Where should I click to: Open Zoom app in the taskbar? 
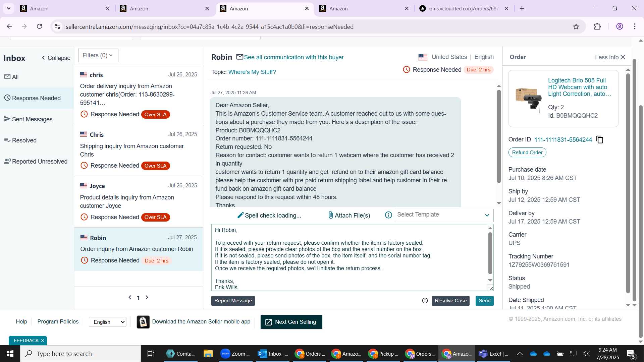(235, 354)
